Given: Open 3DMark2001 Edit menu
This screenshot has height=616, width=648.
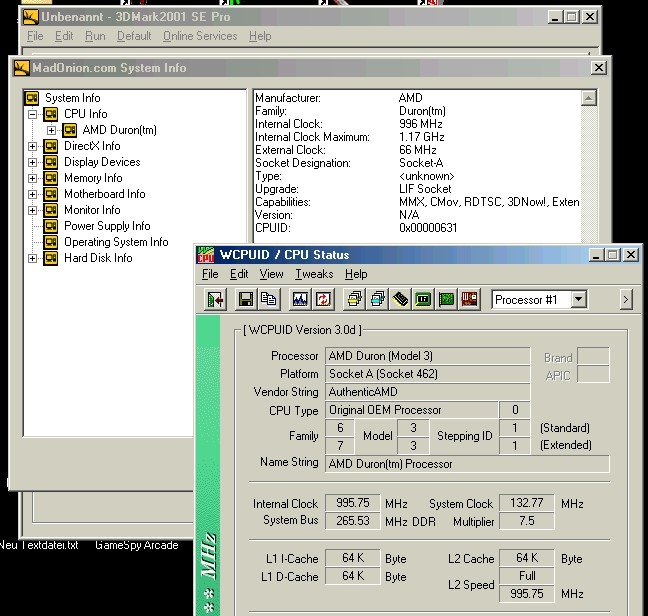Looking at the screenshot, I should 64,36.
